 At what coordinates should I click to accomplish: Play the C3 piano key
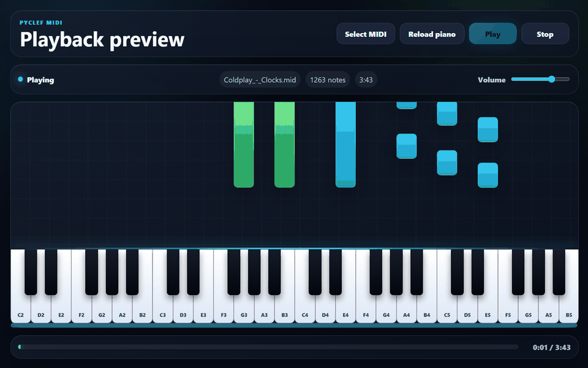pos(163,310)
